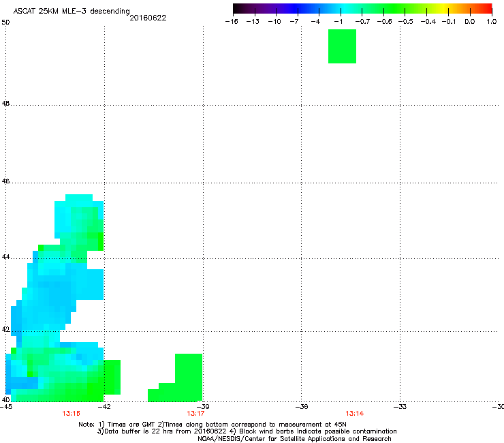Viewport: 504px width, 443px height.
Task: Click the latitude label '44' on the left axis
Action: [x=5, y=257]
